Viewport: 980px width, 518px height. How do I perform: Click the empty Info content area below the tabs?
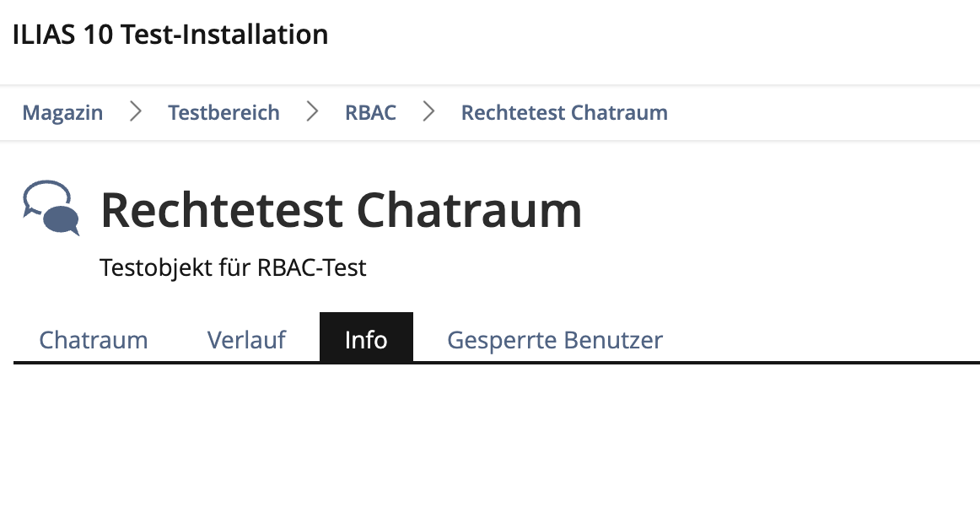click(489, 439)
